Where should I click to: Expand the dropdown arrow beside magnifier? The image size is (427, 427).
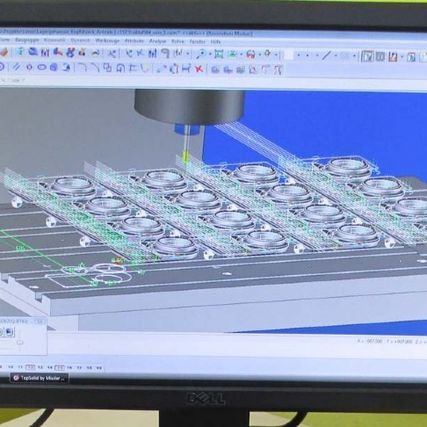[x=210, y=54]
